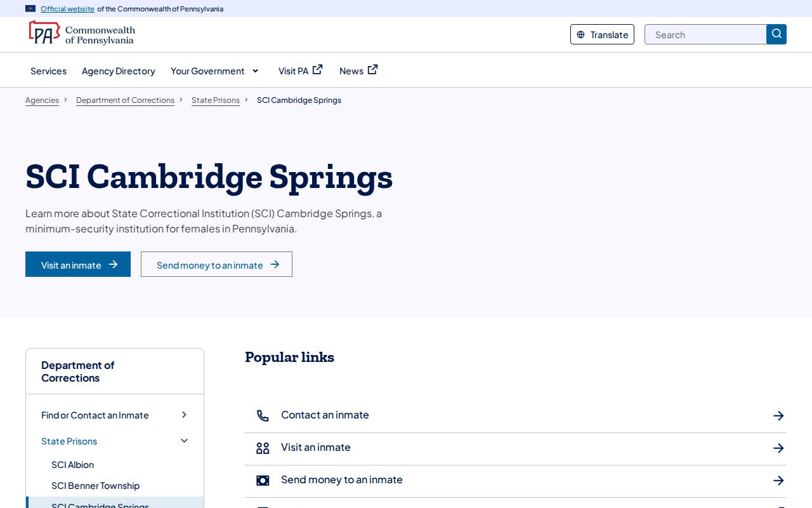Select SCI Benner Township in the sidebar
812x508 pixels.
pos(95,486)
